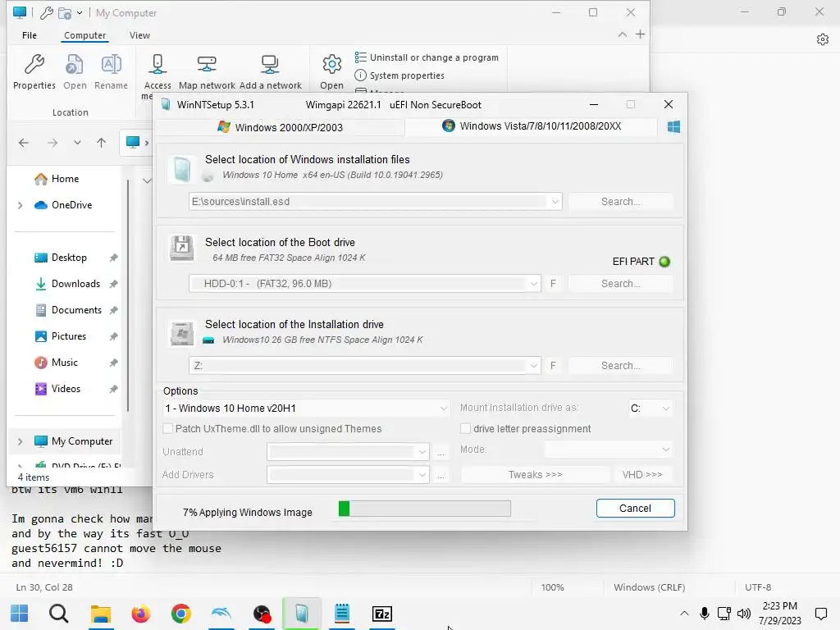Toggle drive letter preassignment checkbox

tap(466, 428)
